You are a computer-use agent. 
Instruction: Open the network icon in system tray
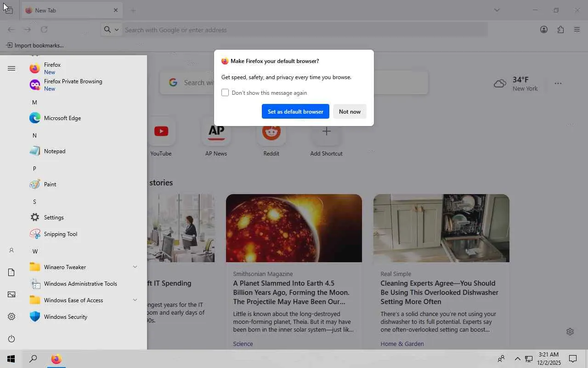click(529, 359)
